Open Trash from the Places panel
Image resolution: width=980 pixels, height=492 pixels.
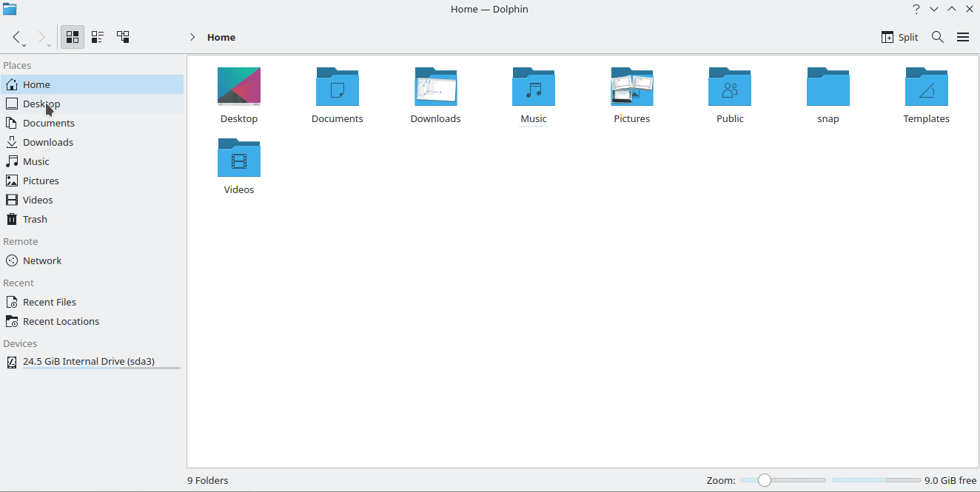pos(34,219)
